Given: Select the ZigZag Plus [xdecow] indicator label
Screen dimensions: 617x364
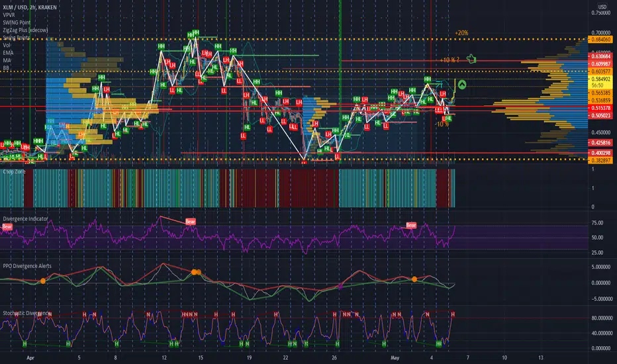Looking at the screenshot, I should [x=26, y=30].
